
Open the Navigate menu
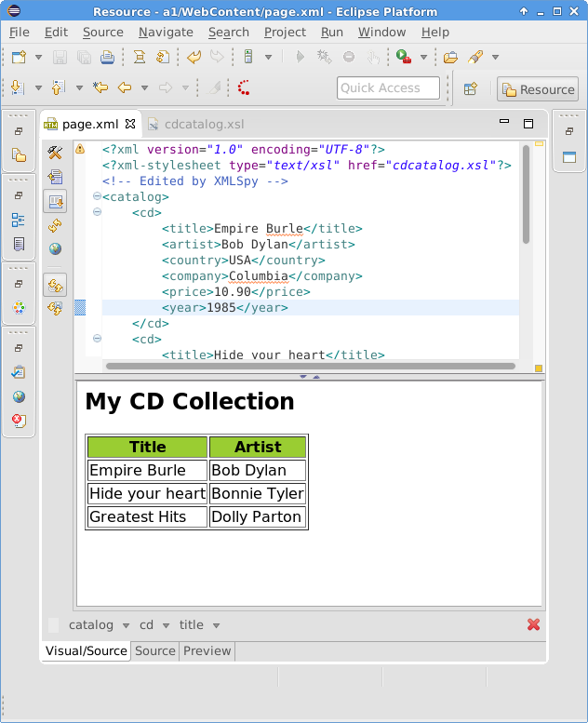pos(166,32)
